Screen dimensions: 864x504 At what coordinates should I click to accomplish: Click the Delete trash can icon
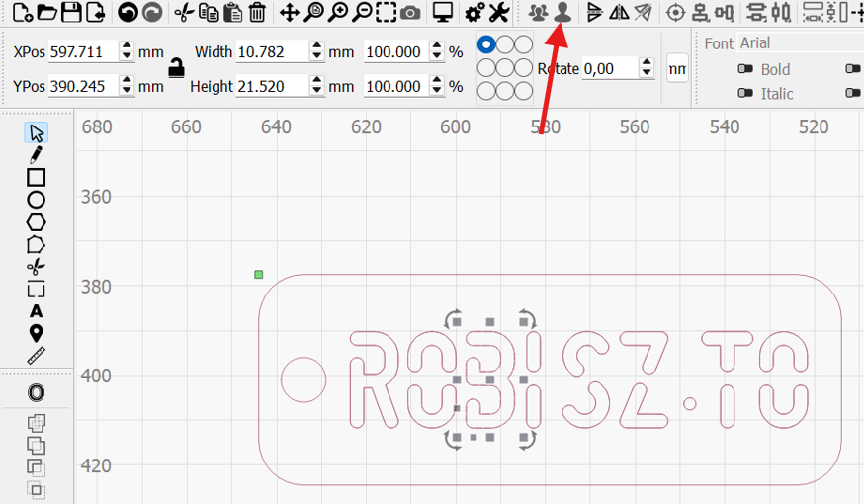(x=257, y=12)
